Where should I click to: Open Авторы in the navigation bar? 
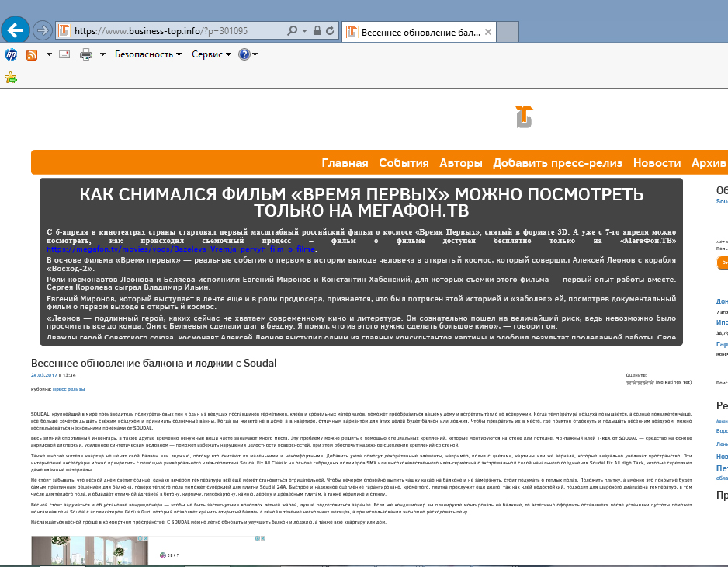460,163
